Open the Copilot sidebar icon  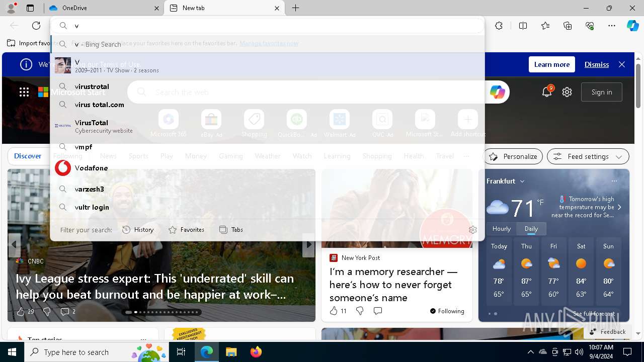click(632, 26)
